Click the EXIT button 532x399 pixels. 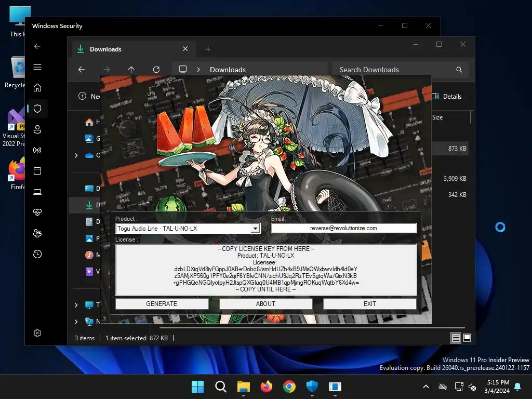click(370, 303)
